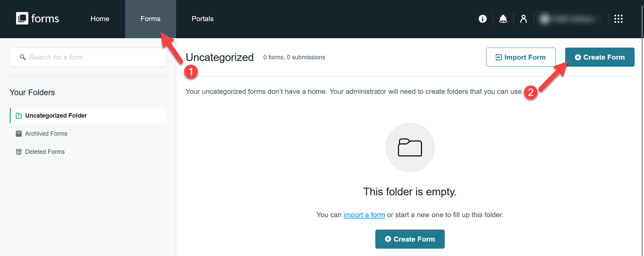Click the search magnifier icon
Image resolution: width=644 pixels, height=256 pixels.
(22, 57)
